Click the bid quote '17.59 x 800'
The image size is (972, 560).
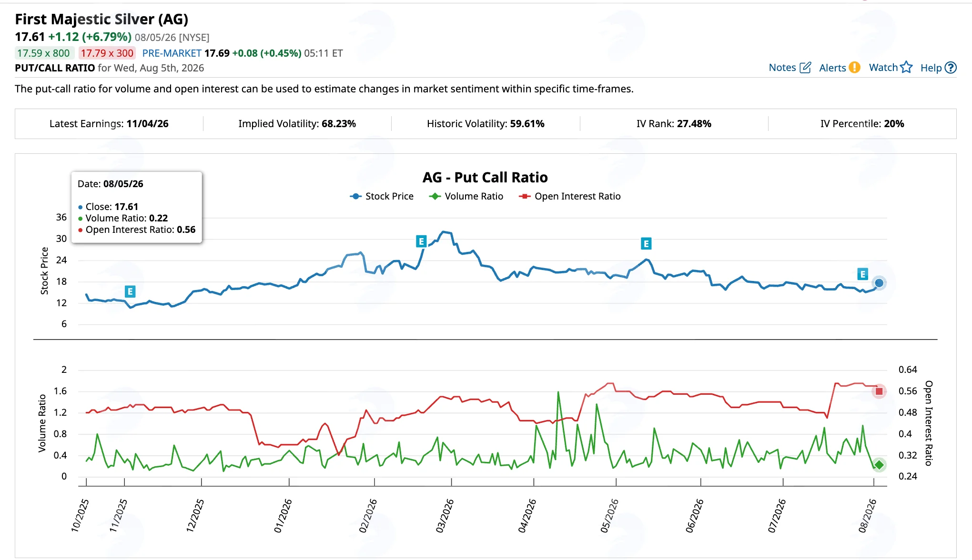43,53
